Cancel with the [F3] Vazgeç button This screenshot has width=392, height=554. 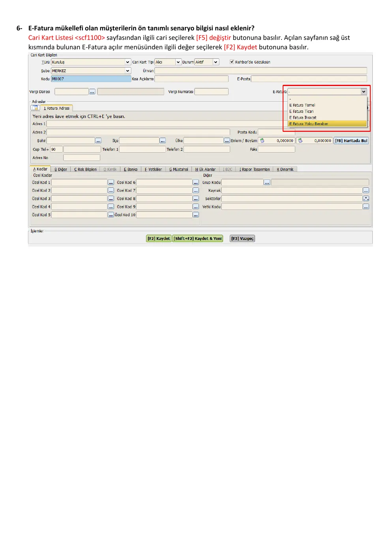click(x=242, y=239)
